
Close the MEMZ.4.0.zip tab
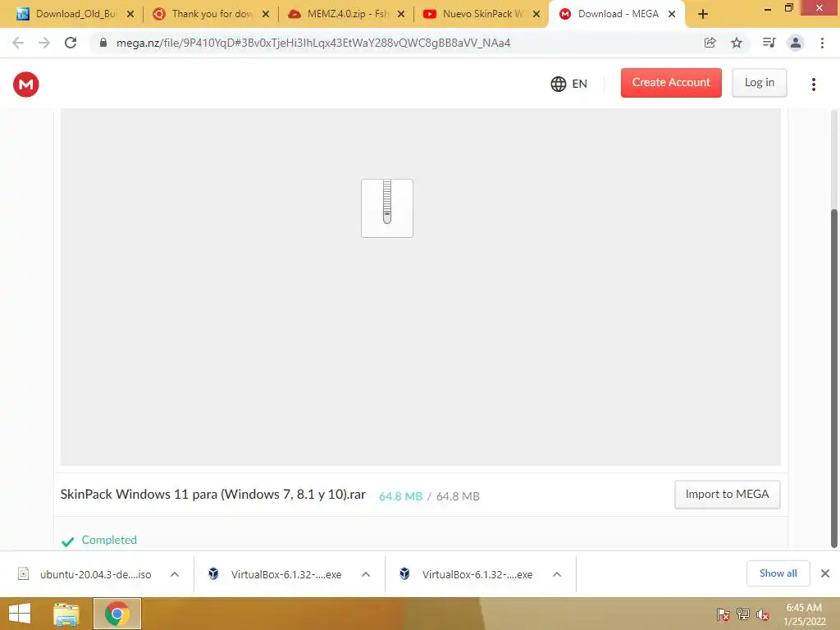400,15
